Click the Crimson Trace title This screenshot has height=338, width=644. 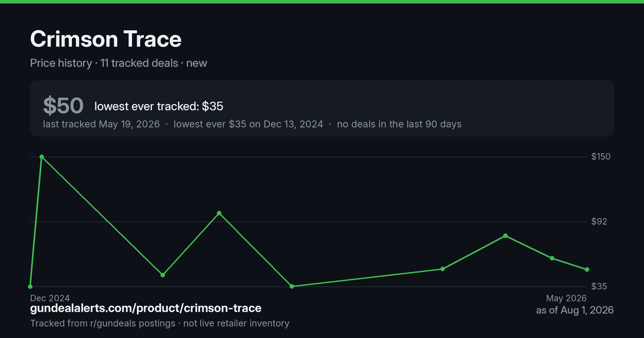pos(106,39)
